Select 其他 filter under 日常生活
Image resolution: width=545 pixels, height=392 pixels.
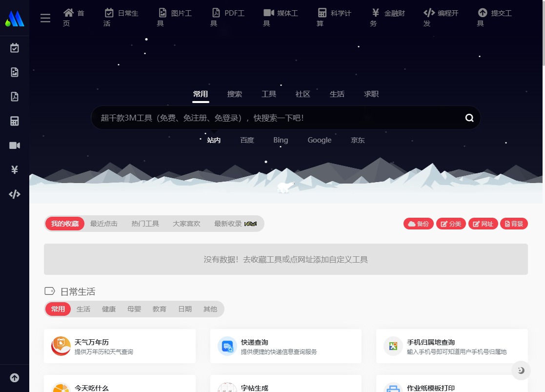tap(210, 309)
